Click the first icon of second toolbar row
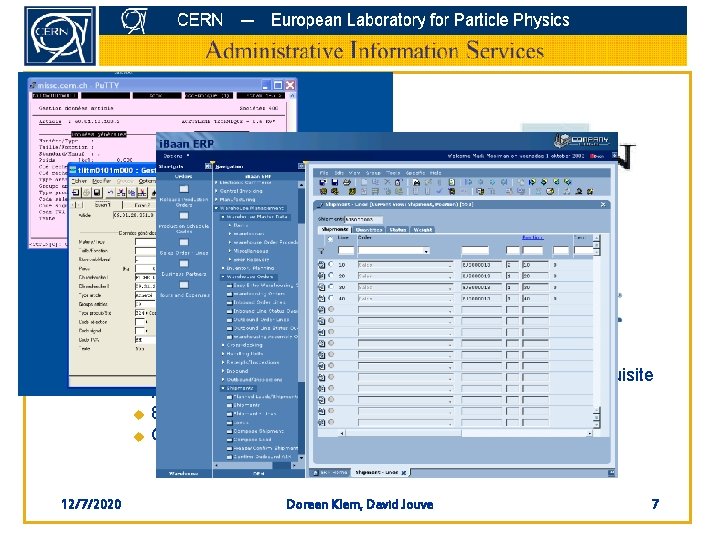 323,191
